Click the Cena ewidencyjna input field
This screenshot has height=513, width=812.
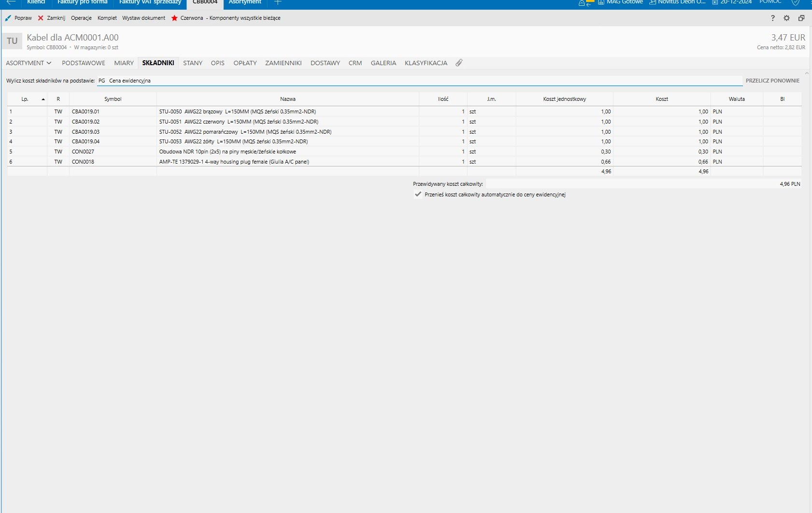(x=420, y=81)
